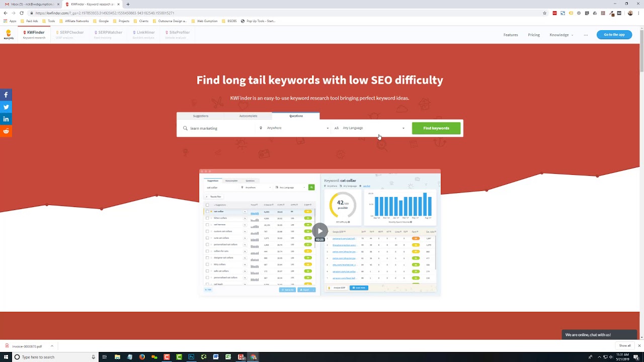Open the Apps bookmarks shortcut
This screenshot has height=362, width=644.
tap(10, 21)
